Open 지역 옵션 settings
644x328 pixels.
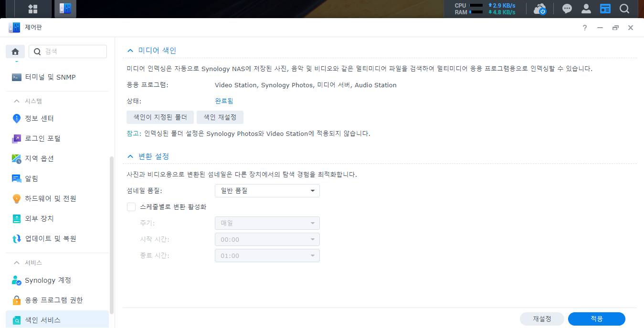click(x=57, y=158)
